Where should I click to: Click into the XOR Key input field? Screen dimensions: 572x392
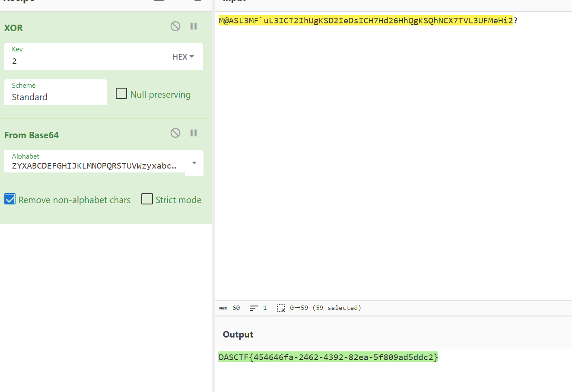(86, 61)
